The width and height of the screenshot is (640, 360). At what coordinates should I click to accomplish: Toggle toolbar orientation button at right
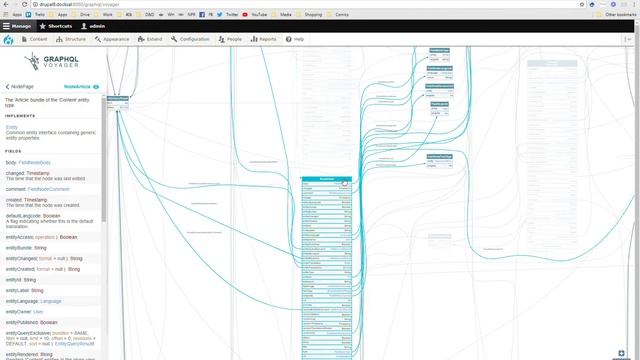[628, 39]
